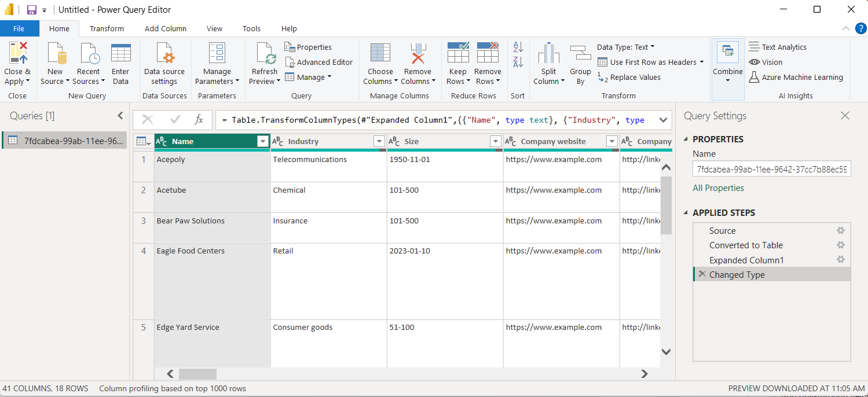Image resolution: width=868 pixels, height=397 pixels.
Task: Close the Query Settings pane
Action: (x=845, y=116)
